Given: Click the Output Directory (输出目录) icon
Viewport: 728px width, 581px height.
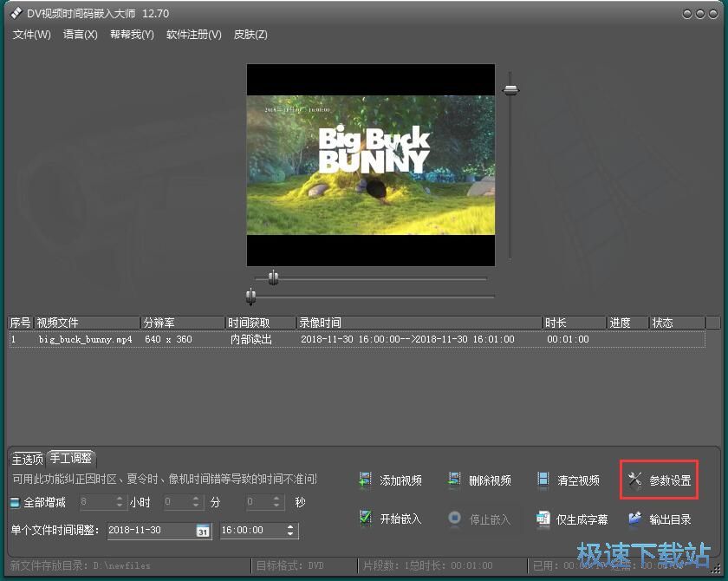Looking at the screenshot, I should 634,518.
